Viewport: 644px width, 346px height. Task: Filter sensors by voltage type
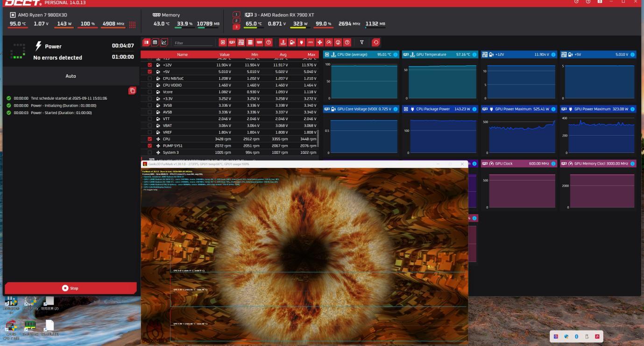[x=292, y=43]
